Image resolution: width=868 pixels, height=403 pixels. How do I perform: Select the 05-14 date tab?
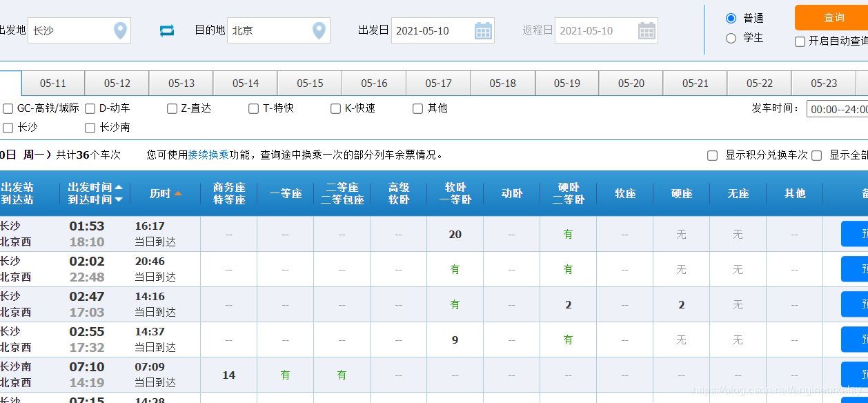246,83
